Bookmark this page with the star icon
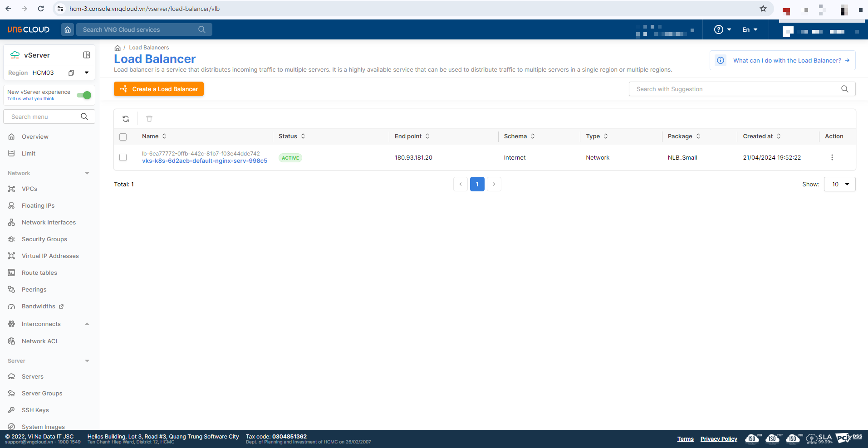The height and width of the screenshot is (448, 868). [x=763, y=9]
